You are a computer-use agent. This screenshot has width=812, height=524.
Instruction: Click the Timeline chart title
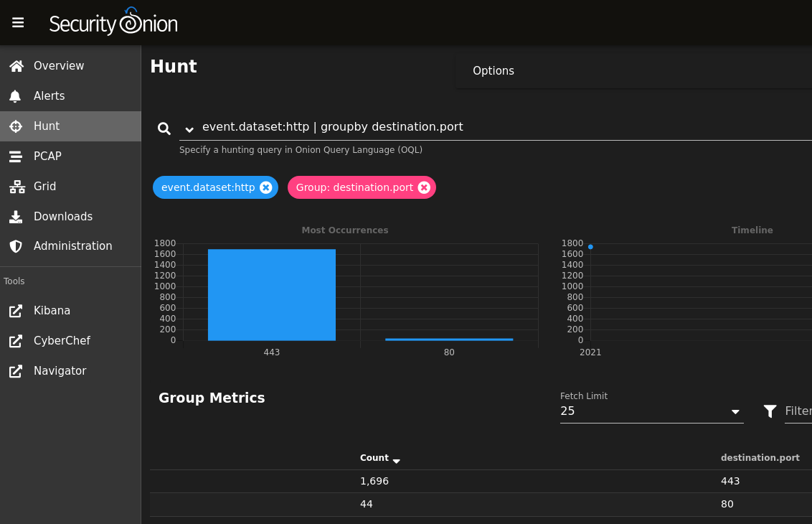click(x=752, y=230)
